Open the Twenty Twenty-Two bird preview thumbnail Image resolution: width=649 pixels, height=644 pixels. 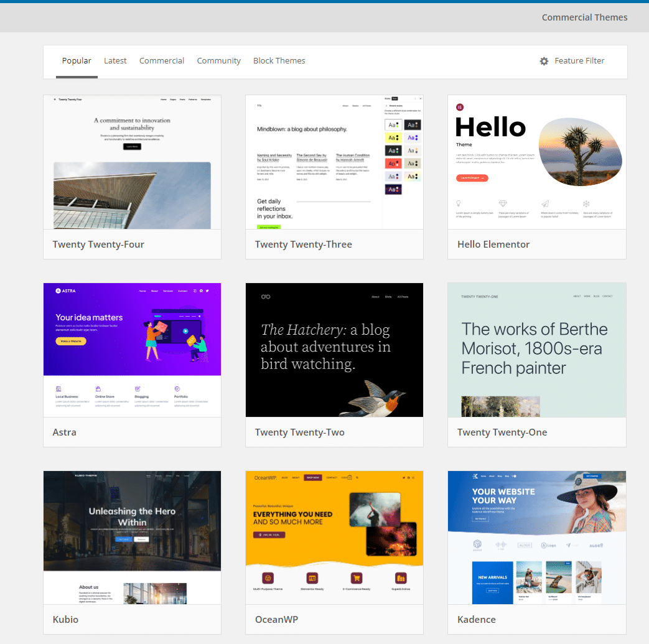coord(334,350)
